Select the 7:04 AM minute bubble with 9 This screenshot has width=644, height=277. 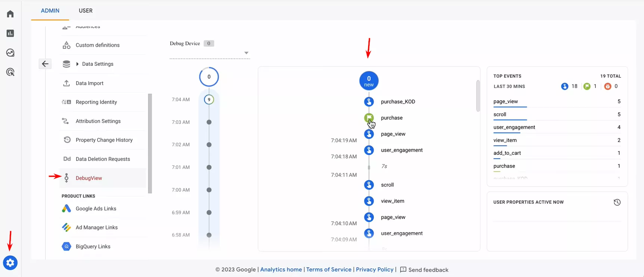pyautogui.click(x=209, y=99)
